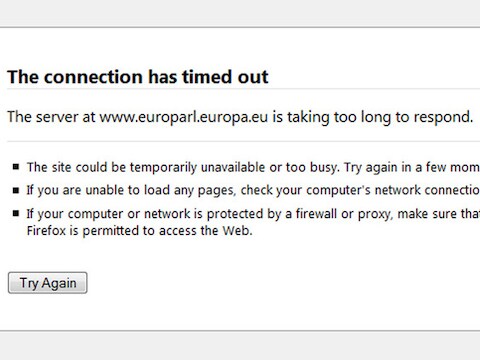This screenshot has height=360, width=480.
Task: Click the "Firefox is permitted to access the Web" line
Action: (139, 231)
